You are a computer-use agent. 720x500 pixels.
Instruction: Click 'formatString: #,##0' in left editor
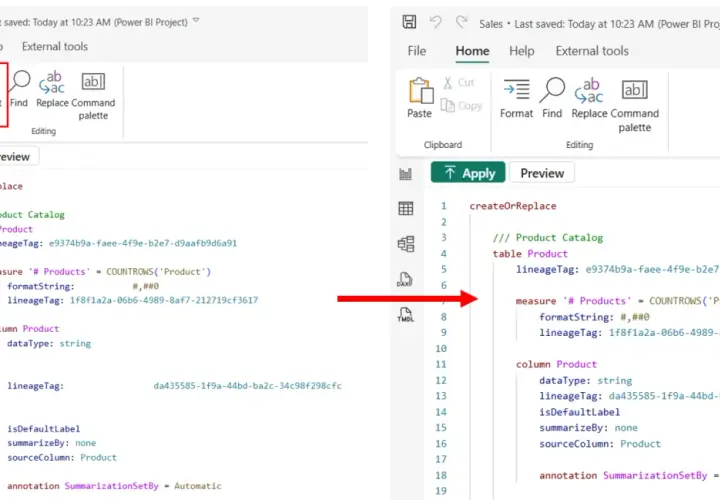[83, 286]
